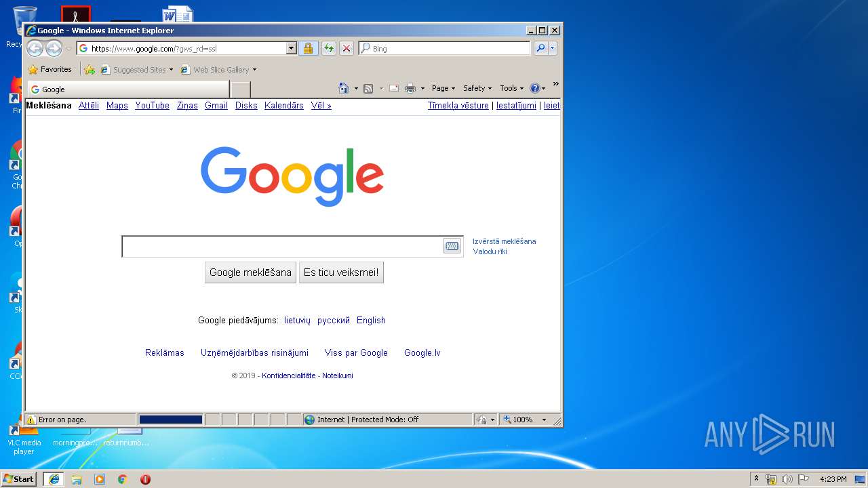868x488 pixels.
Task: Click the Google search text field
Action: click(282, 247)
